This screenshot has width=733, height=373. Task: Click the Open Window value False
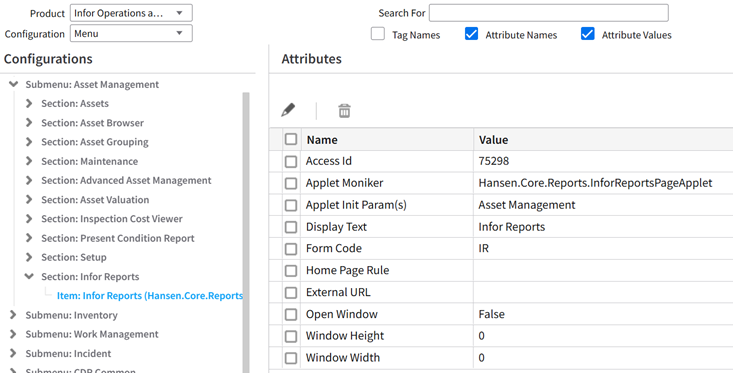click(491, 314)
